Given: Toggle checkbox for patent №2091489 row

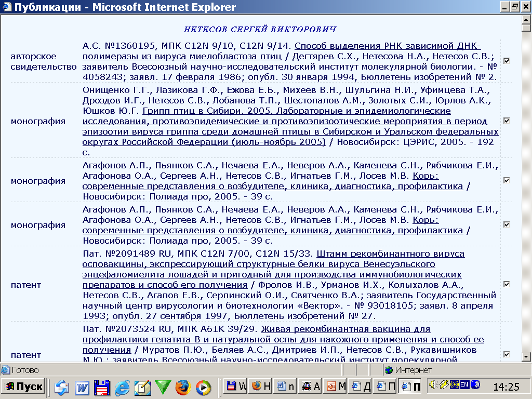Looking at the screenshot, I should click(x=507, y=284).
